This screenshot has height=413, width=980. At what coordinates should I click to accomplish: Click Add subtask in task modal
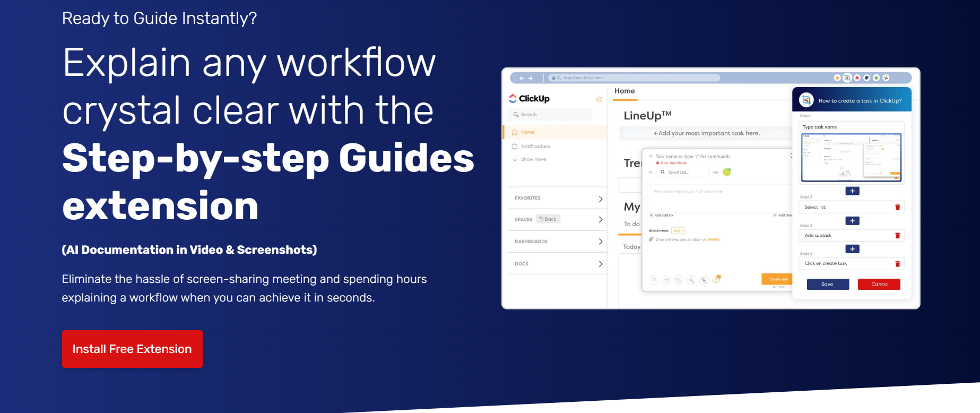(x=662, y=215)
